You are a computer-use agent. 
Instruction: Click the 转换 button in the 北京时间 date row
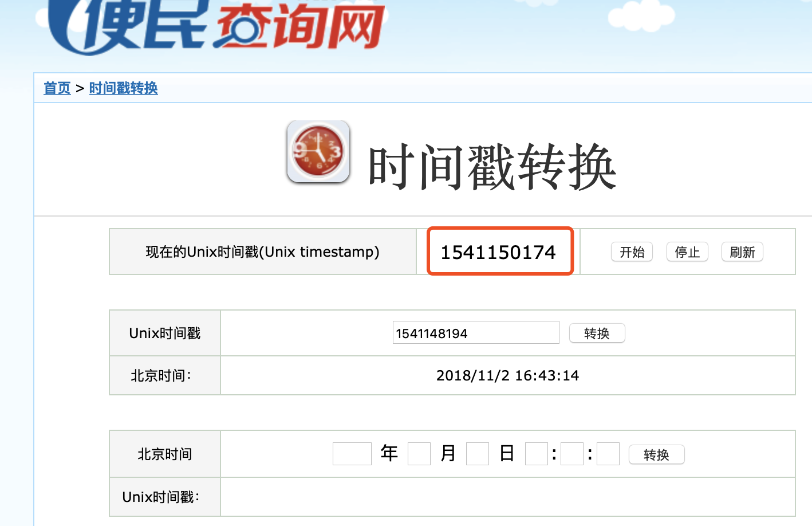point(656,455)
